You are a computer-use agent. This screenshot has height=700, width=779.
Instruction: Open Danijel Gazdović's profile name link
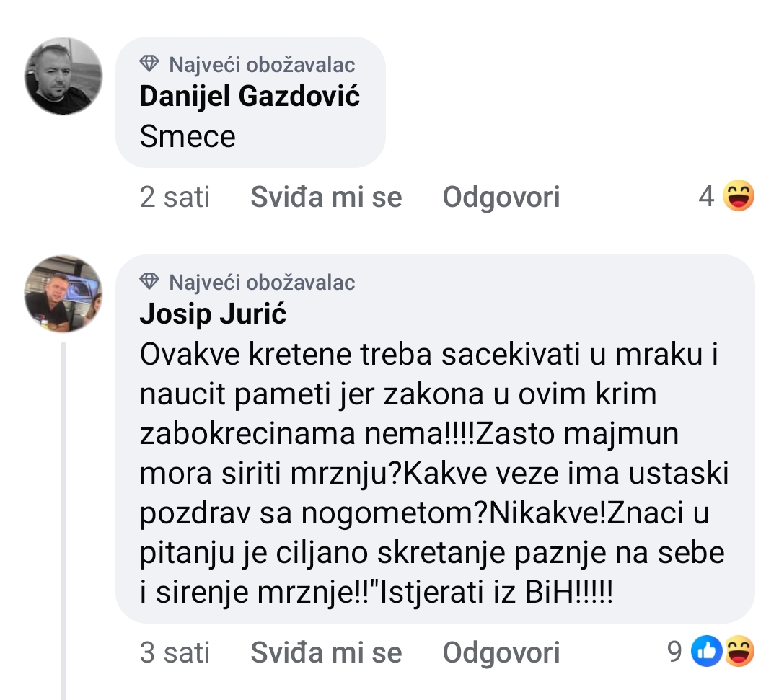click(x=250, y=97)
